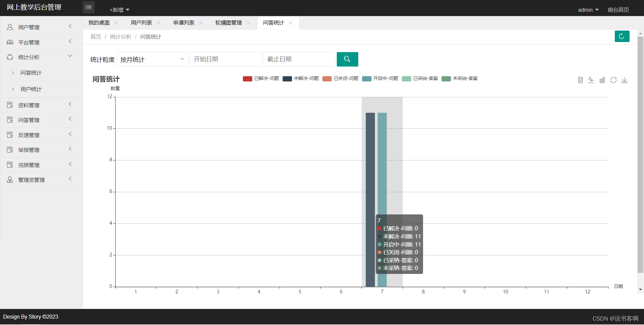Click the 资料管理 icon in sidebar
Viewport: 644px width, 325px height.
10,105
